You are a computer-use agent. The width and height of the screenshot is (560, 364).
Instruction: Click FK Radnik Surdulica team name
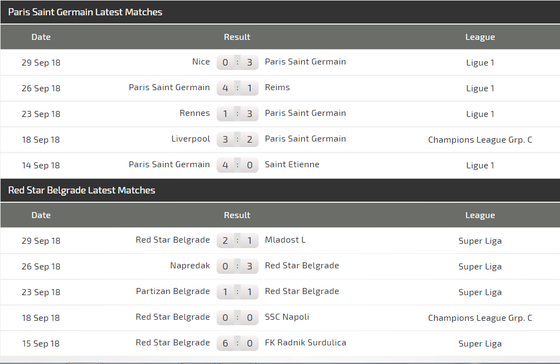tap(305, 343)
